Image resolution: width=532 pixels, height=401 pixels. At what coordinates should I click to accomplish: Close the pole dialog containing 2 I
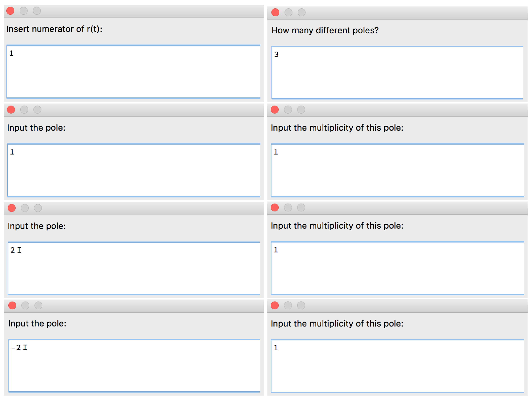12,208
